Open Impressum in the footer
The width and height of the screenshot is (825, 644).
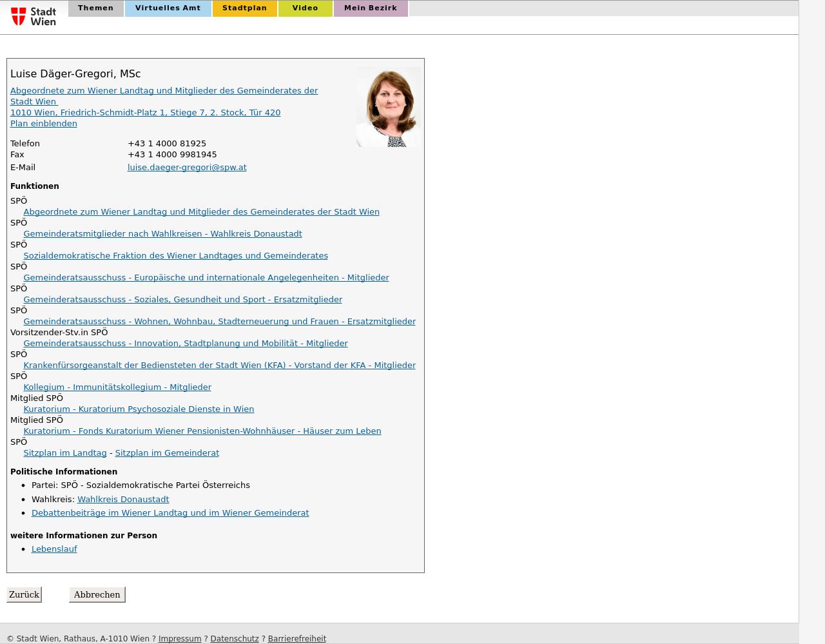[x=179, y=639]
